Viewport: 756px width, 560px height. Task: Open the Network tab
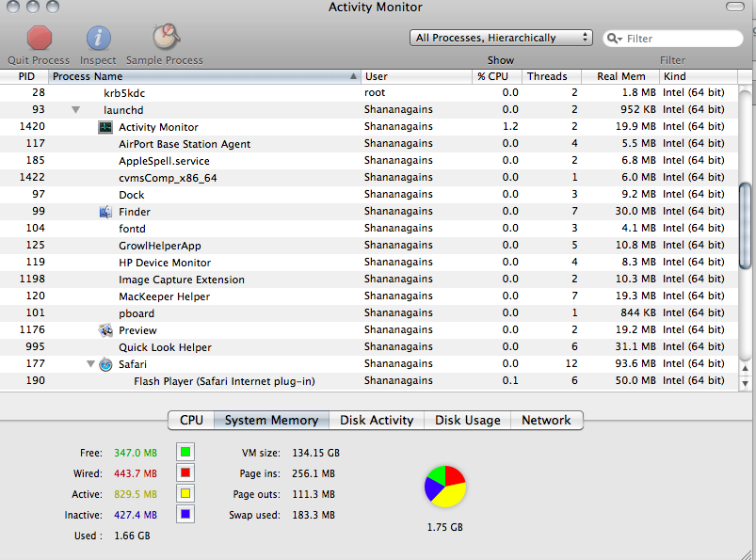pos(546,421)
